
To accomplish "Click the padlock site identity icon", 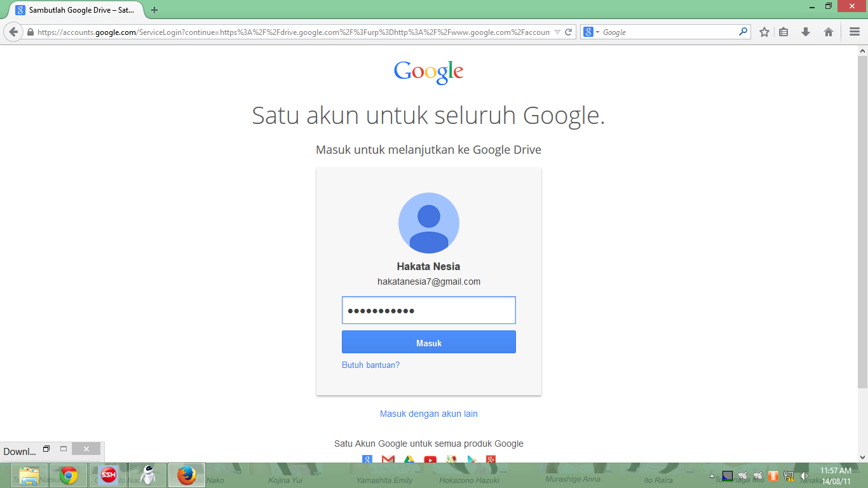I will pyautogui.click(x=31, y=32).
